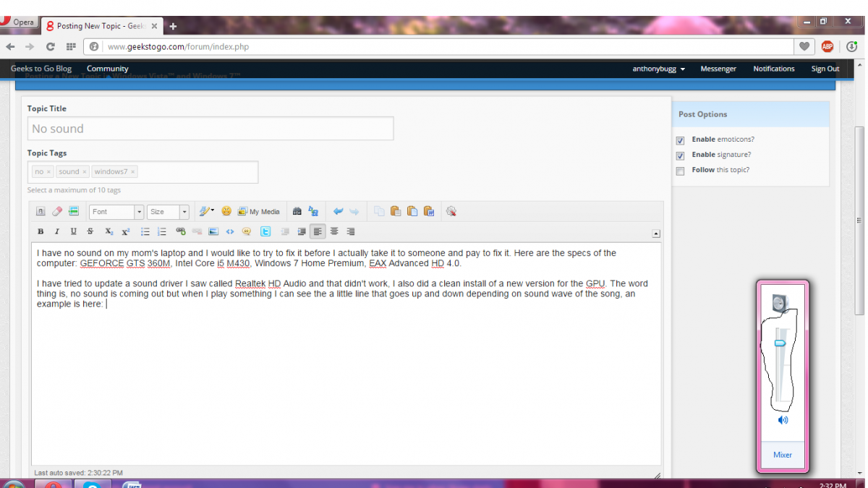Open the Size dropdown
This screenshot has width=868, height=488.
pos(168,212)
